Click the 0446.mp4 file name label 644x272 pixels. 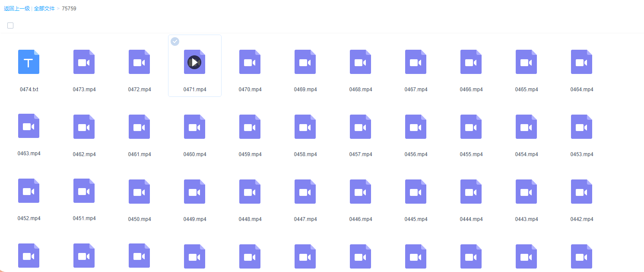click(361, 219)
